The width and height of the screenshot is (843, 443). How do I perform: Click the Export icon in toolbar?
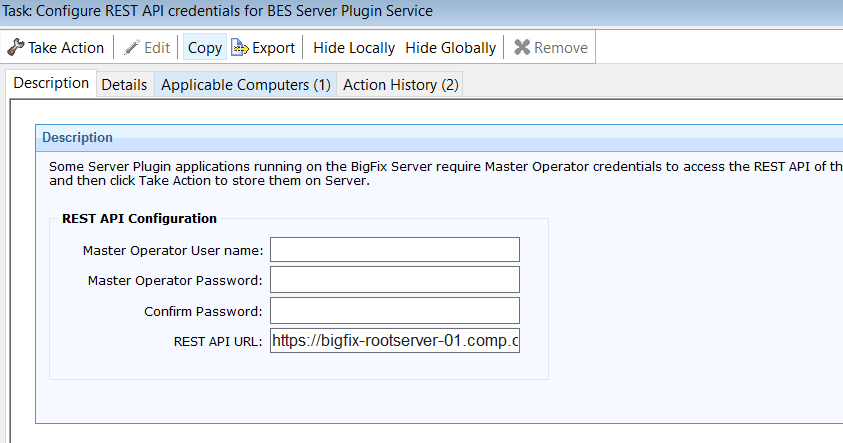tap(240, 48)
